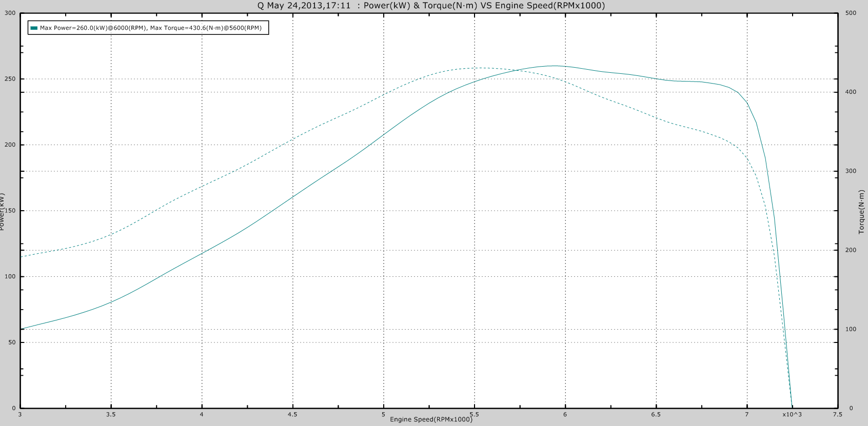Click the x10^3 multiplier label
868x426 pixels.
pyautogui.click(x=792, y=414)
